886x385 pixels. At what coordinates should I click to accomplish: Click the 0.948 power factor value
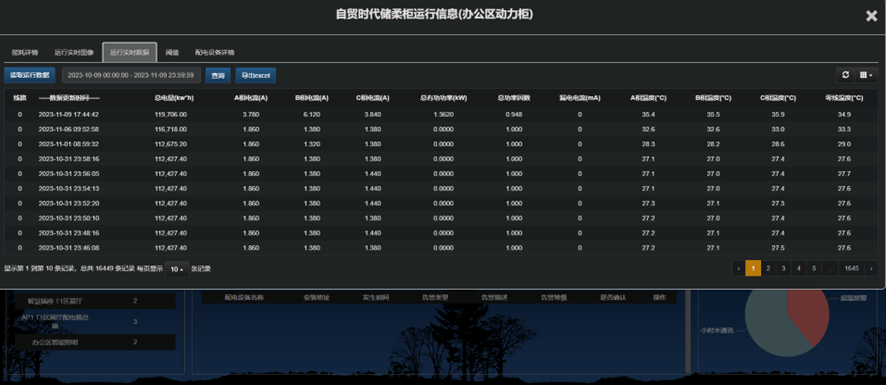(514, 114)
